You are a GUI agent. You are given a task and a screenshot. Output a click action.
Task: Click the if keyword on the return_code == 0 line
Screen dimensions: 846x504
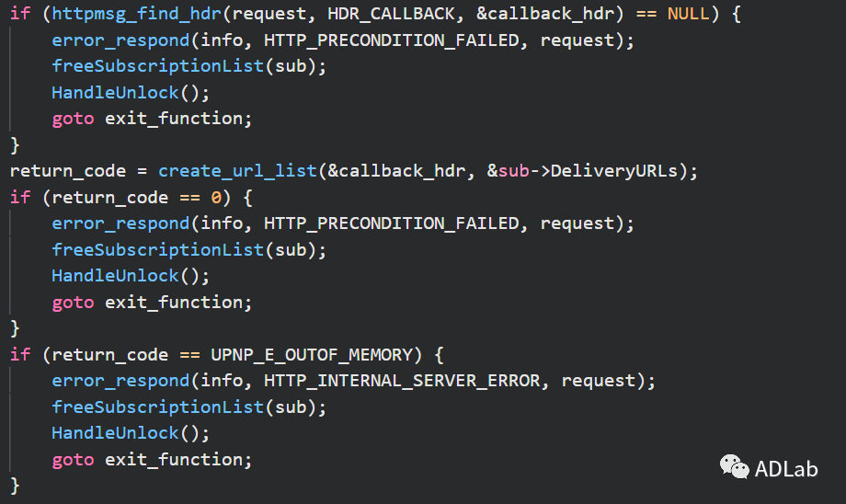[19, 198]
